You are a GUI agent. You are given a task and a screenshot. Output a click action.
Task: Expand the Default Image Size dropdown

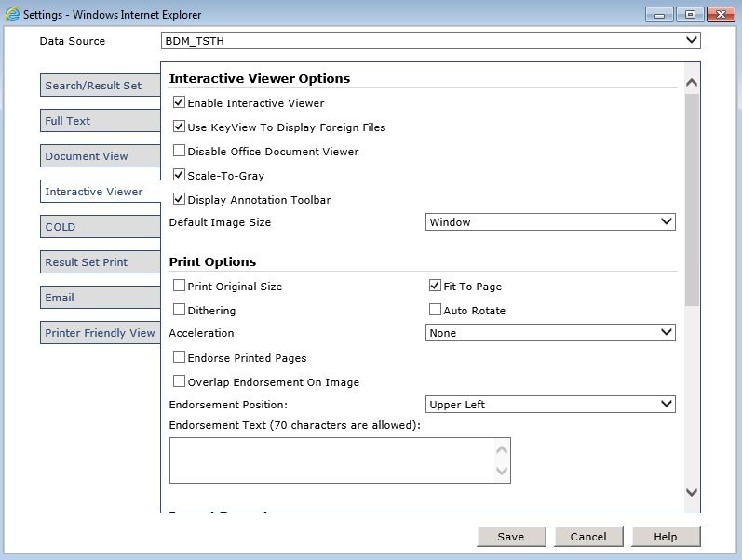pyautogui.click(x=550, y=222)
